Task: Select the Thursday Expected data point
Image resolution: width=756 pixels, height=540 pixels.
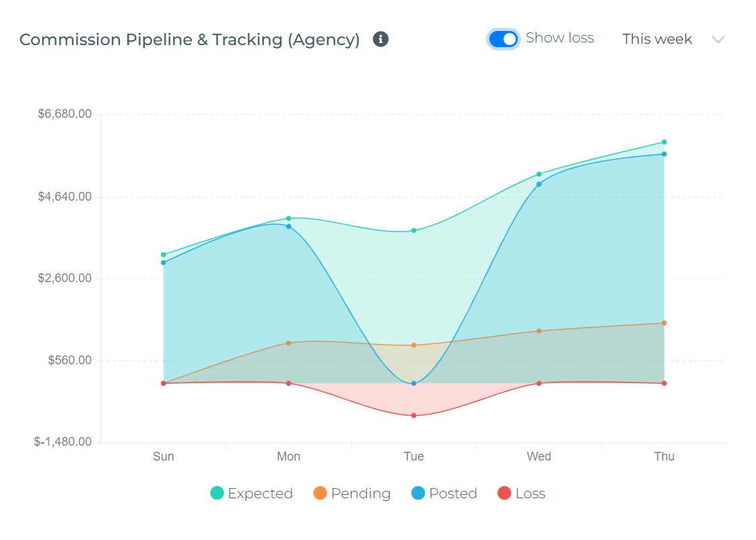Action: click(664, 141)
